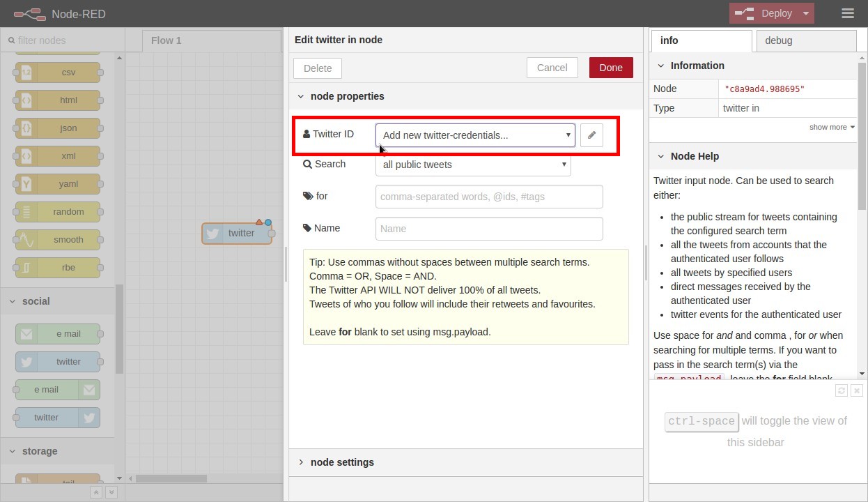
Task: Click the canvas horizontal scrollbar
Action: pyautogui.click(x=171, y=478)
